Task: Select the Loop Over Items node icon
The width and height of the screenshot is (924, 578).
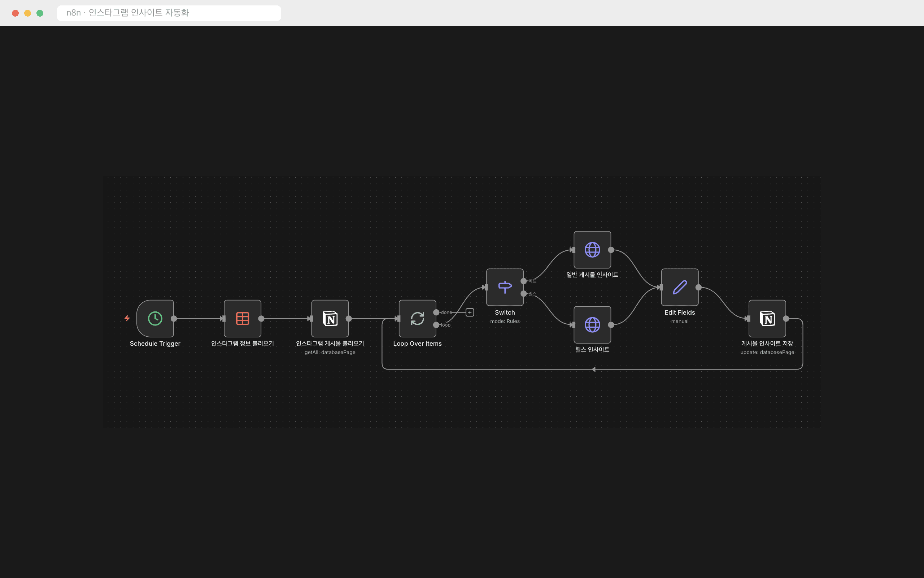Action: pyautogui.click(x=417, y=318)
